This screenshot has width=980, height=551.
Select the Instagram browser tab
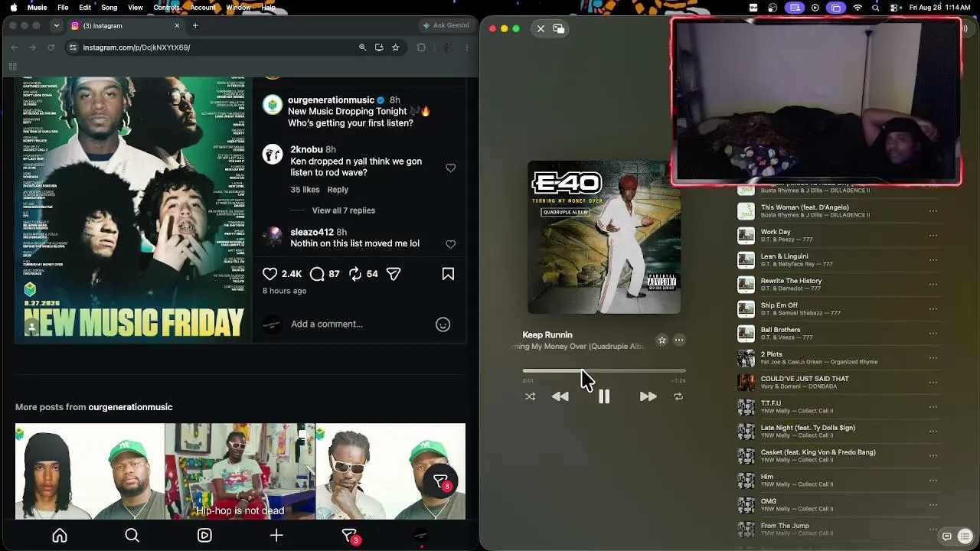click(126, 25)
